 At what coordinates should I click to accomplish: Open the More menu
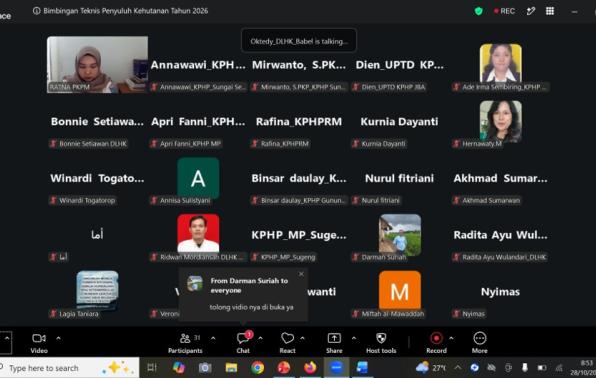[x=480, y=343]
